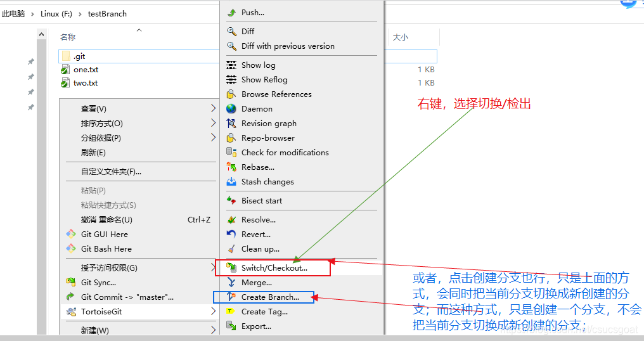The width and height of the screenshot is (644, 341).
Task: Expand the 查看(V) submenu arrow
Action: 213,108
